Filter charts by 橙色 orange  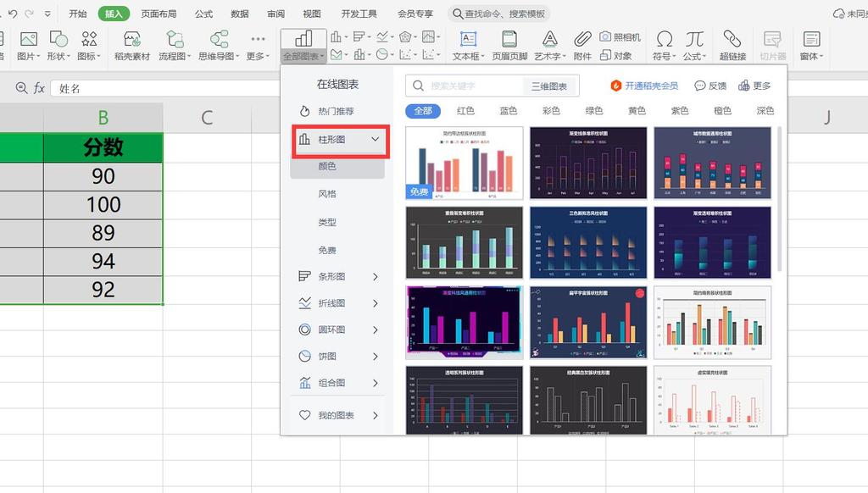[722, 111]
